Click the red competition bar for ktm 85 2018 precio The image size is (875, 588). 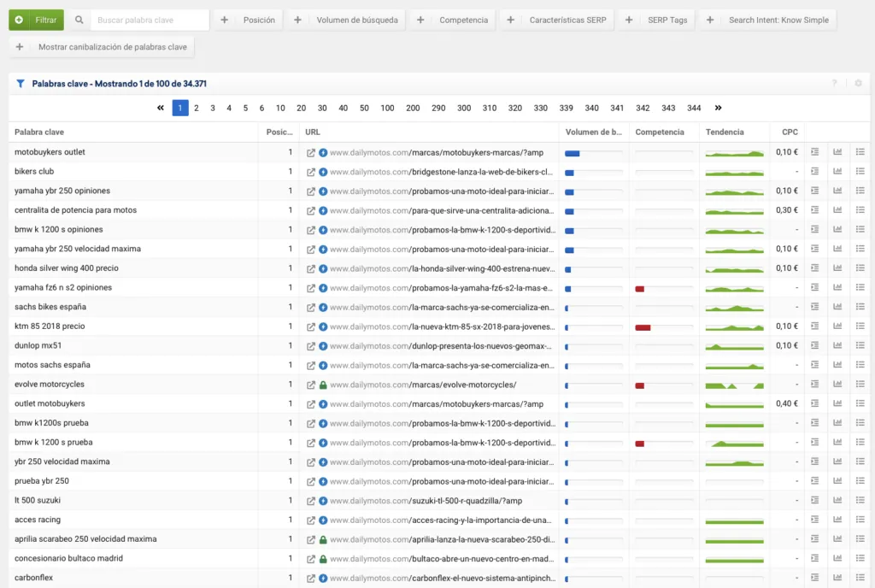(643, 327)
